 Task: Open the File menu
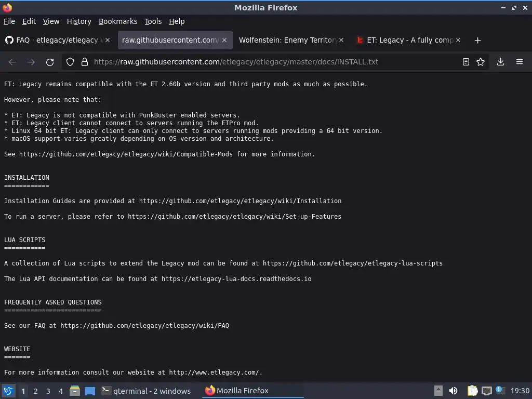pyautogui.click(x=9, y=21)
